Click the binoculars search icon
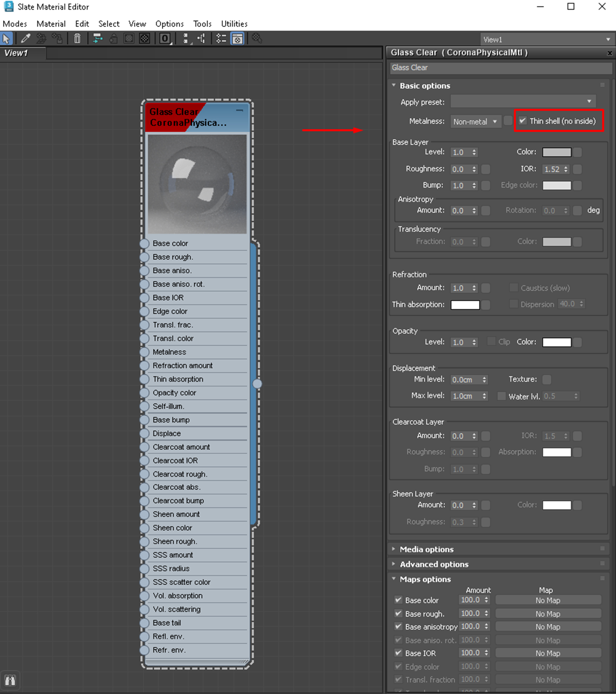The height and width of the screenshot is (694, 616). pos(10,680)
